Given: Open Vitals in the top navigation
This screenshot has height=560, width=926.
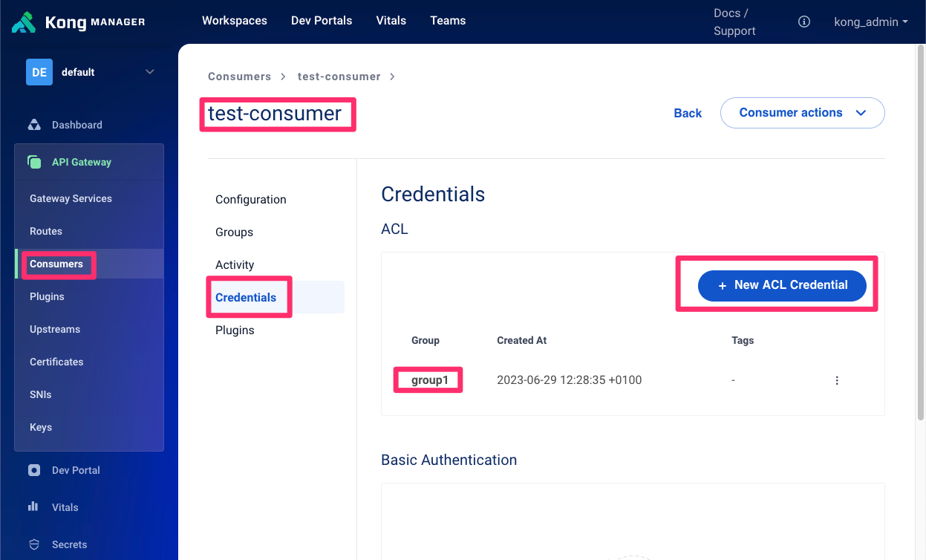Looking at the screenshot, I should 391,21.
